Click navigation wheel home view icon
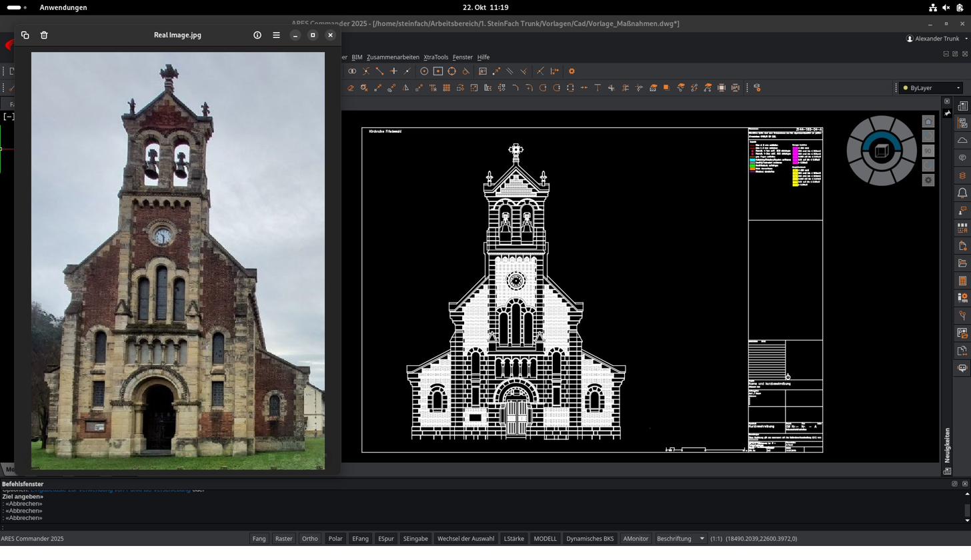This screenshot has height=560, width=971. [928, 121]
